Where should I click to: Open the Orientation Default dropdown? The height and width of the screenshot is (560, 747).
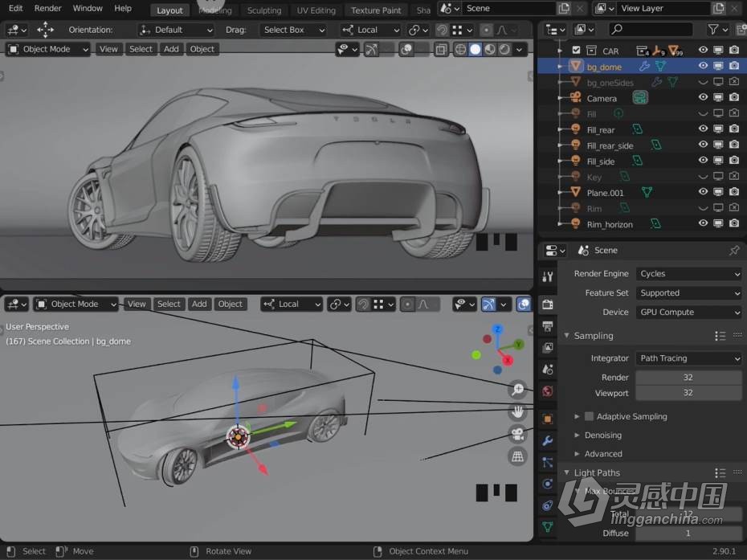(x=176, y=30)
